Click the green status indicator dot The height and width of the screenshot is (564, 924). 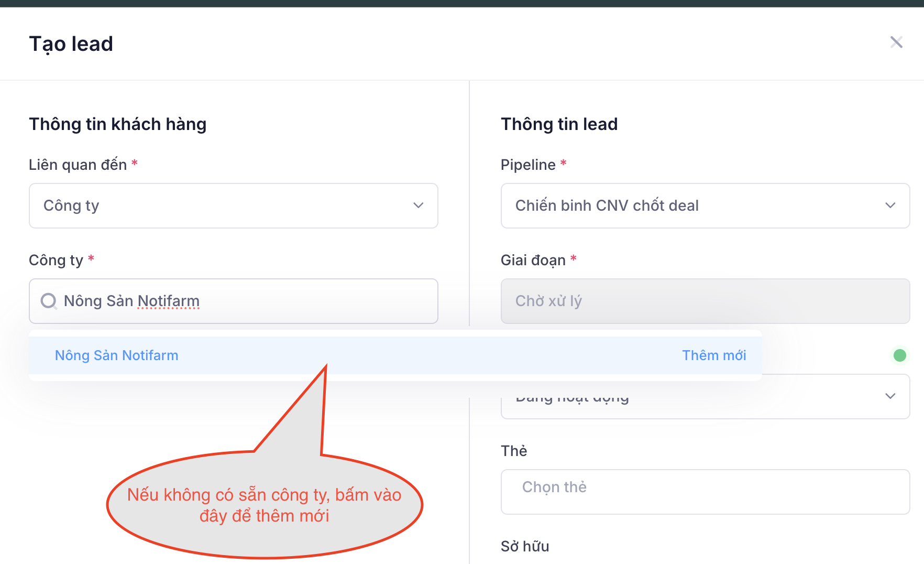899,355
